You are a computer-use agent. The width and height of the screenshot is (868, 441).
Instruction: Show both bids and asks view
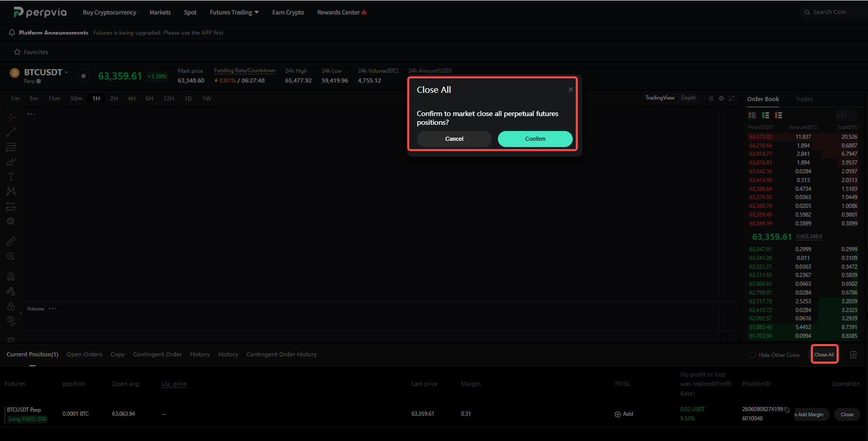(x=752, y=115)
